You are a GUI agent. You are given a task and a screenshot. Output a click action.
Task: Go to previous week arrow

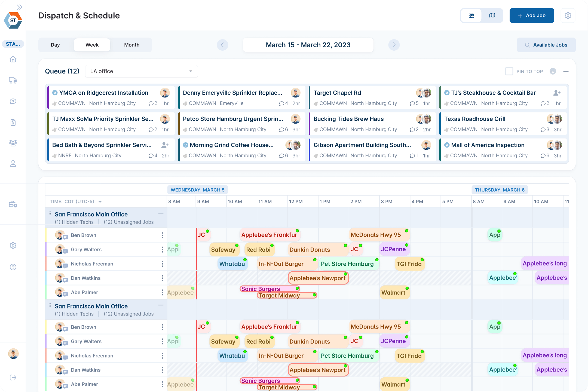222,45
